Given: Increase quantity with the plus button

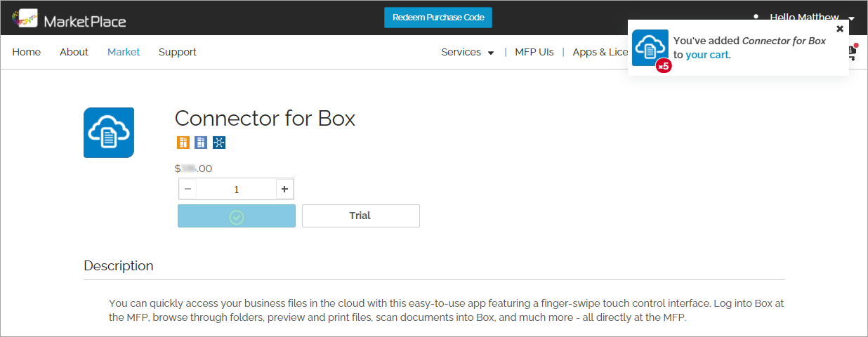Looking at the screenshot, I should pyautogui.click(x=284, y=189).
